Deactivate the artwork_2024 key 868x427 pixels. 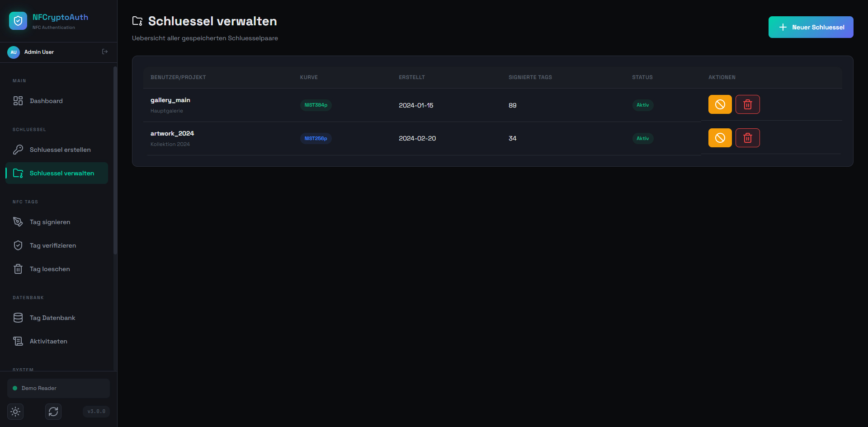pyautogui.click(x=720, y=138)
